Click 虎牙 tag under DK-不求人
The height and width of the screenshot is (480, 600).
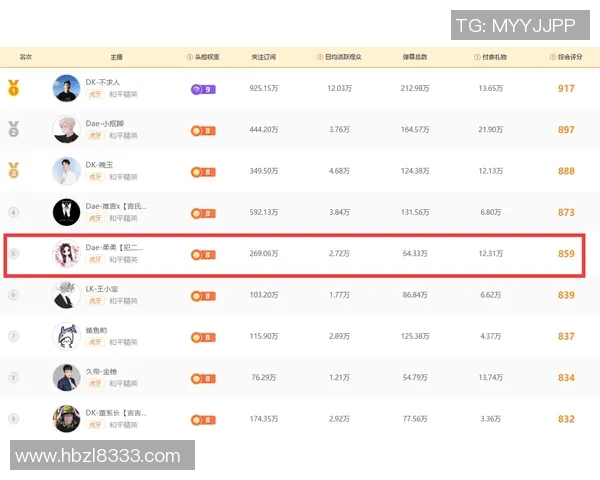95,95
